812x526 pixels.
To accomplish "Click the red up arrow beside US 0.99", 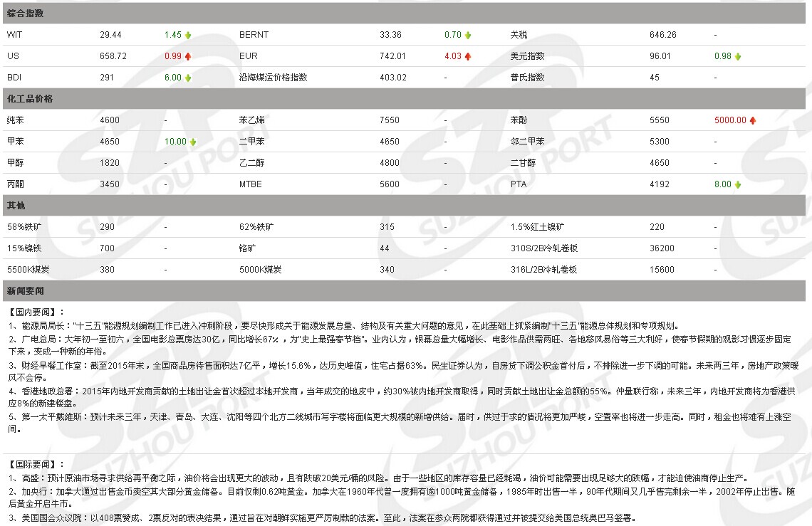I will (x=188, y=56).
